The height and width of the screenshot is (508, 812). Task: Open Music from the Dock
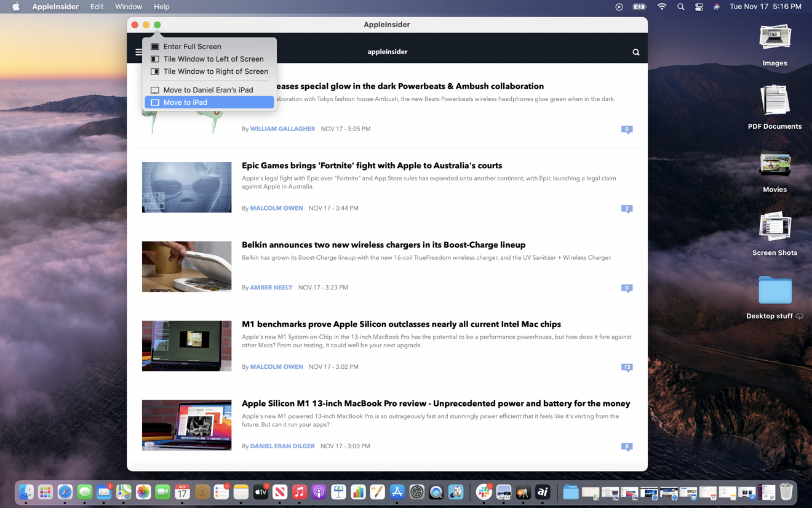(300, 492)
